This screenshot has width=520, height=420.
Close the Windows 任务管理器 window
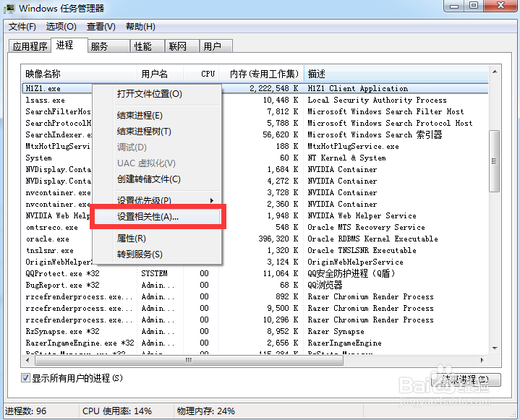(500, 6)
